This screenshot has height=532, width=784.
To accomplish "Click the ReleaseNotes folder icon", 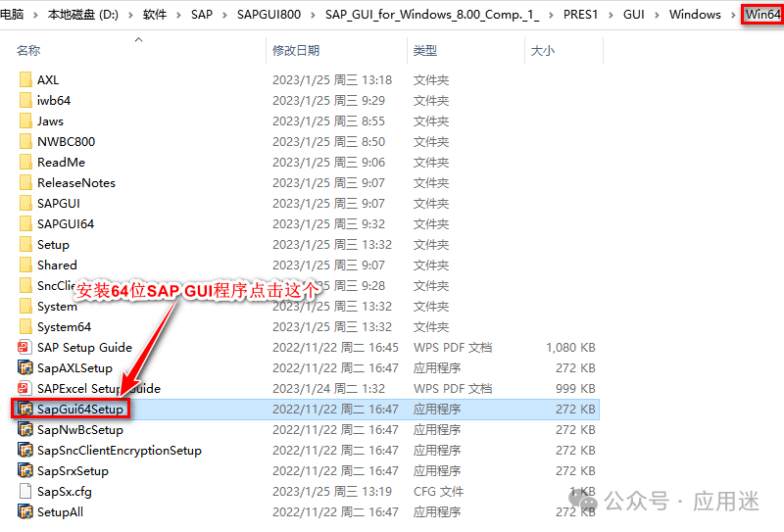I will click(x=25, y=183).
